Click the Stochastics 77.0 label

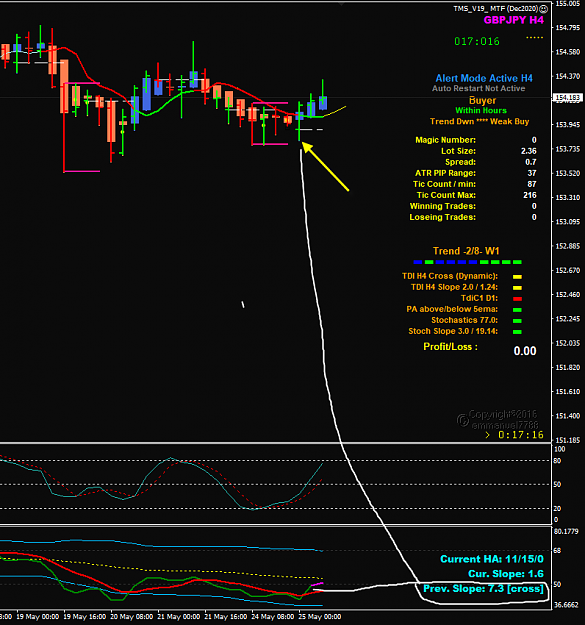tap(465, 320)
